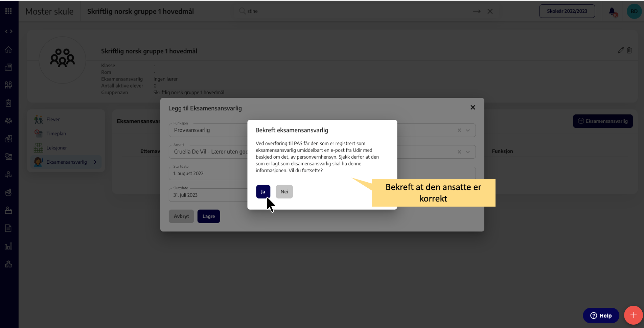
Task: Click the Etternavn column header
Action: pyautogui.click(x=150, y=151)
